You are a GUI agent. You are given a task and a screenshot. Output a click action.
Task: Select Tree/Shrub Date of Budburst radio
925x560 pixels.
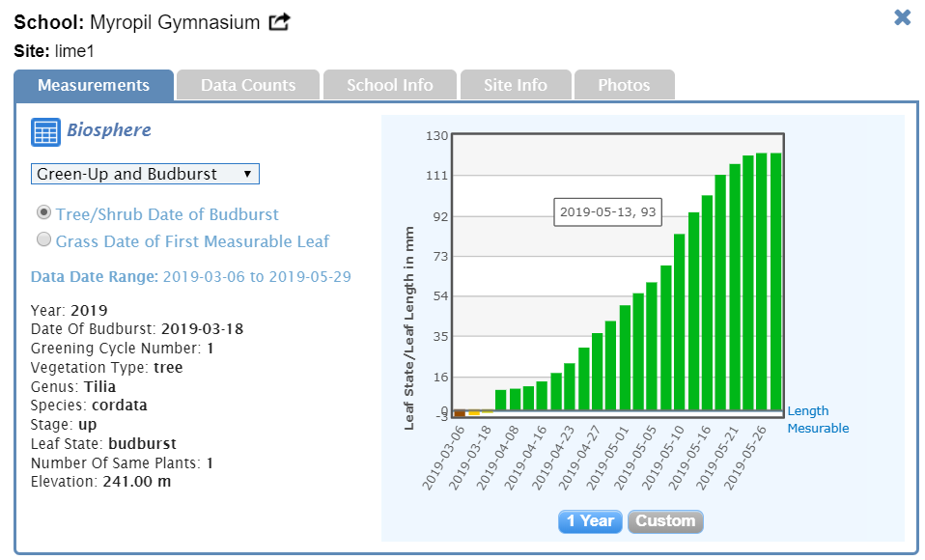(x=42, y=212)
